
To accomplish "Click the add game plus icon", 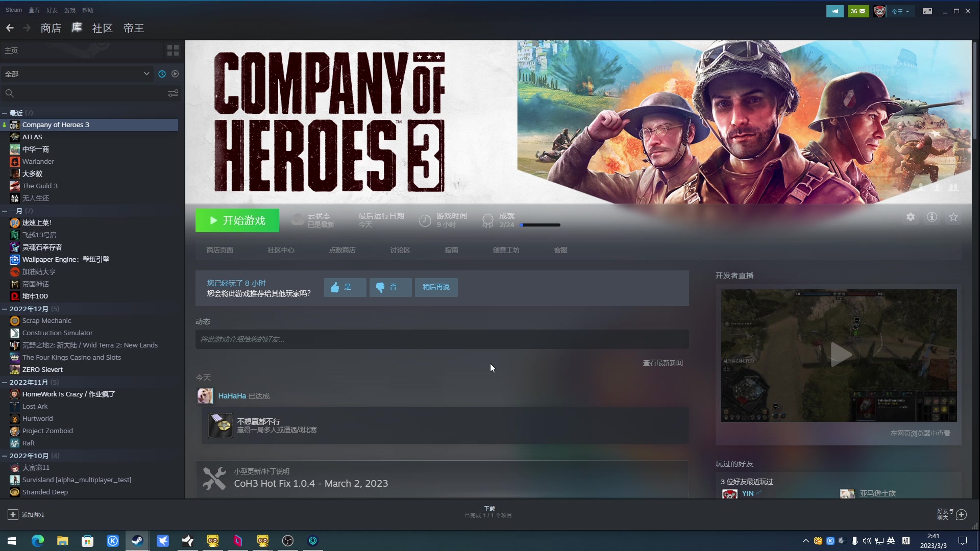I will 13,515.
